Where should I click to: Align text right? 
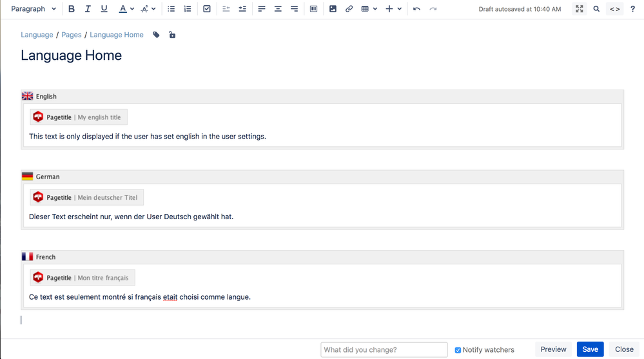click(x=294, y=8)
